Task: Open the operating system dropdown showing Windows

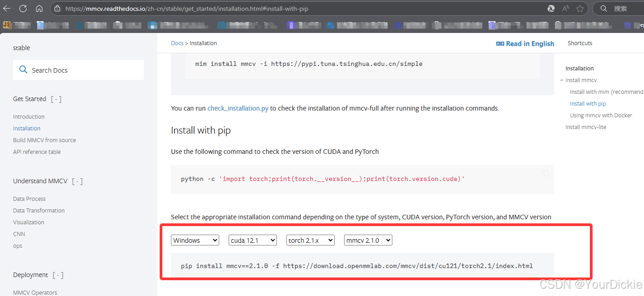Action: 195,240
